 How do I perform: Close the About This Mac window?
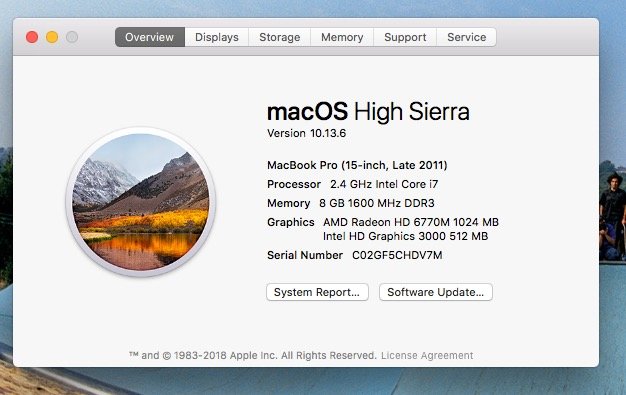tap(32, 37)
